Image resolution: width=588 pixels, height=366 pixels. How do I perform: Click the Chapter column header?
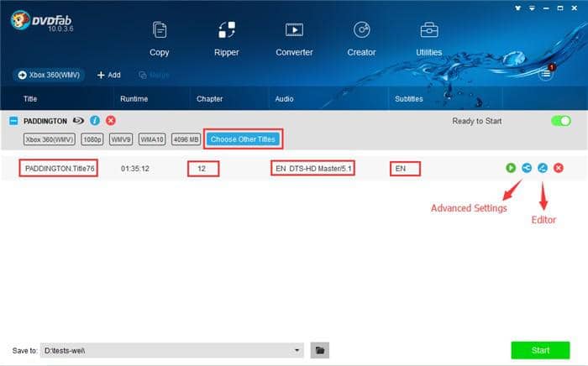click(x=210, y=99)
